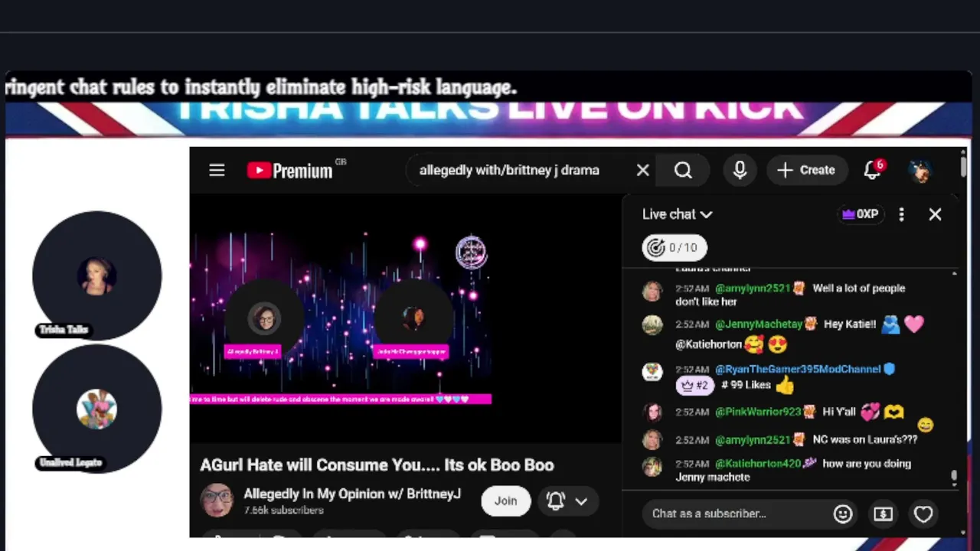The image size is (980, 551).
Task: Open the emoji picker in chat
Action: [843, 514]
